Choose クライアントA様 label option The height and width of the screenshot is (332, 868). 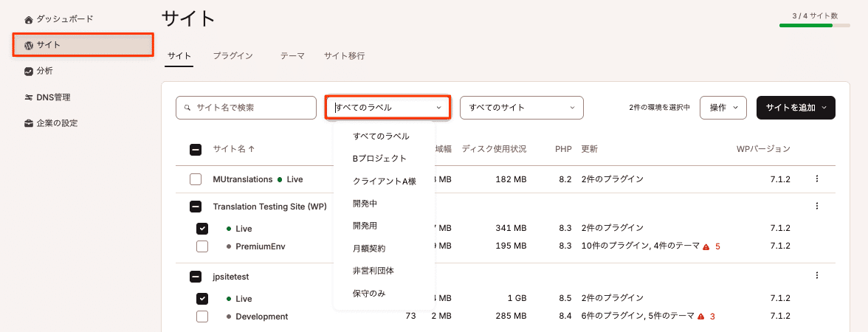[x=384, y=181]
